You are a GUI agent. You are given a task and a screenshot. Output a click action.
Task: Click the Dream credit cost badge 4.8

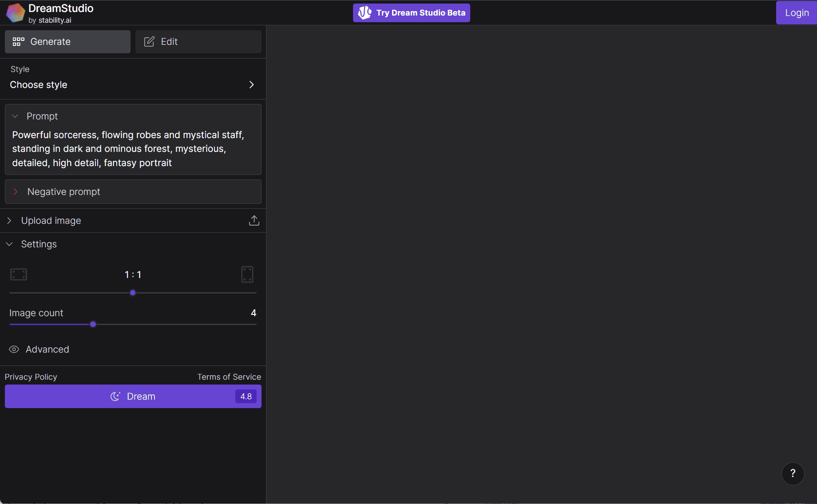[x=246, y=397]
